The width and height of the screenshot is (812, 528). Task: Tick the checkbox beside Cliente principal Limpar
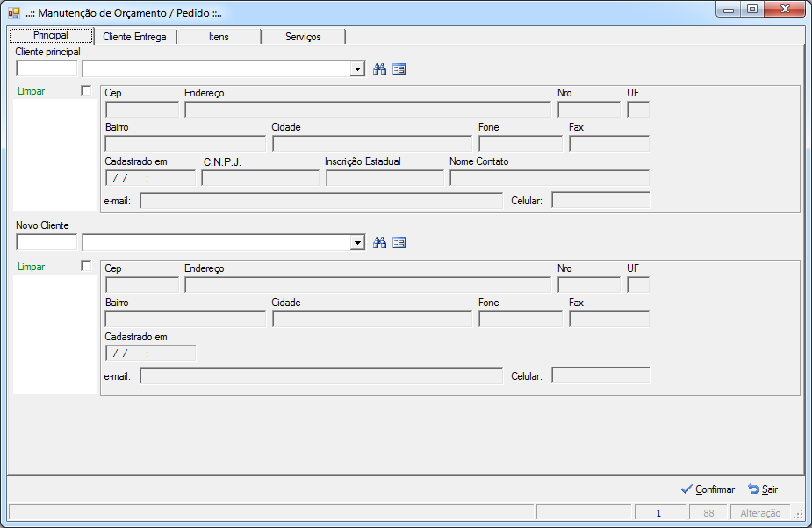pos(86,90)
